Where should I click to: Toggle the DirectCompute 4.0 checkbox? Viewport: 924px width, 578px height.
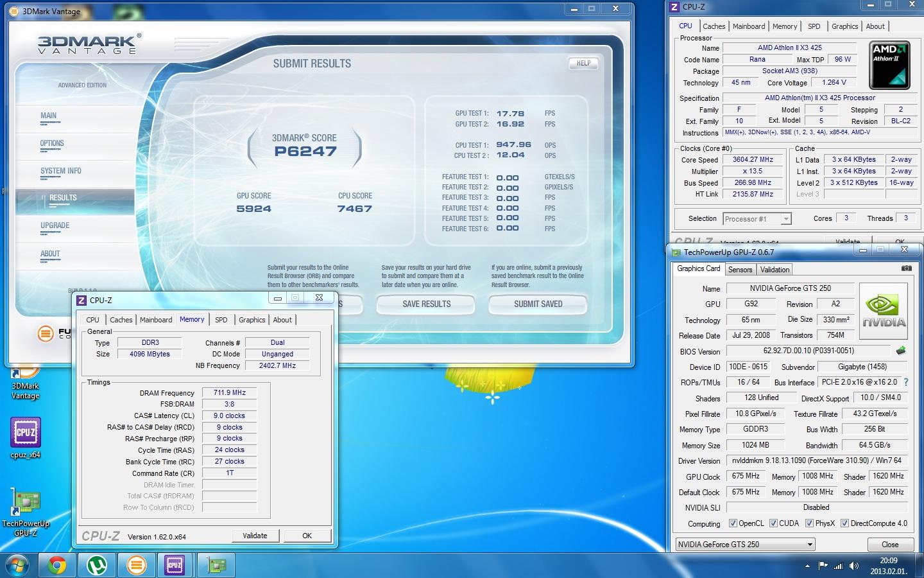point(844,523)
